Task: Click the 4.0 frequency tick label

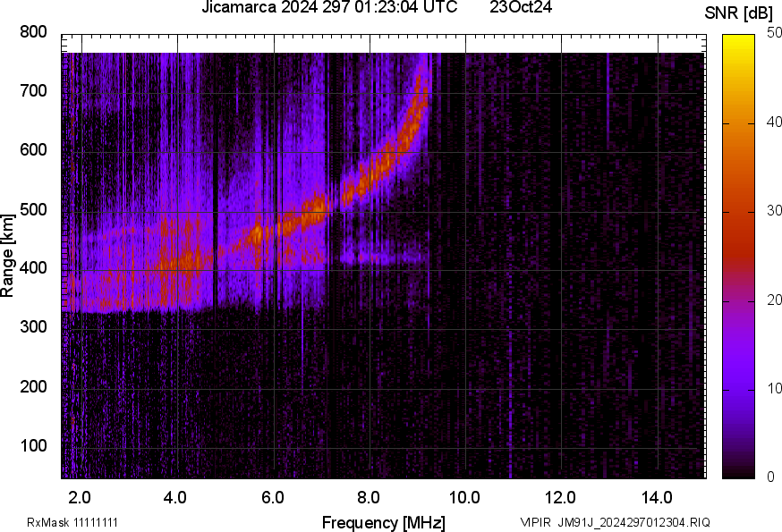Action: click(175, 498)
